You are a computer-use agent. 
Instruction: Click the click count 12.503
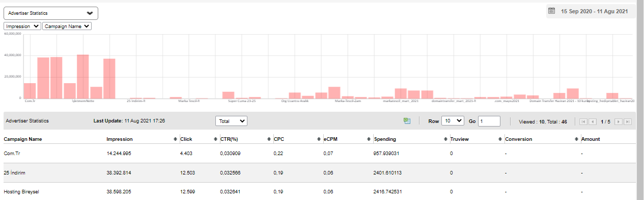[187, 172]
